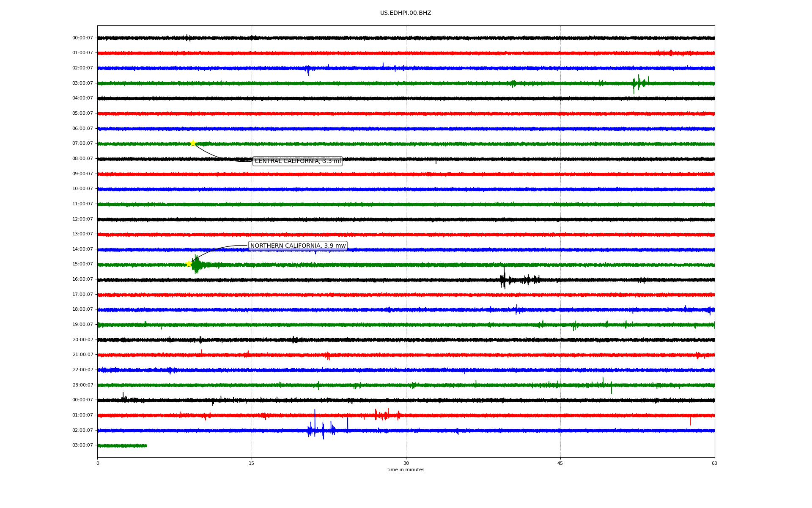The height and width of the screenshot is (508, 812).
Task: Click the yellow star on the 15:00:07 trace
Action: point(189,264)
